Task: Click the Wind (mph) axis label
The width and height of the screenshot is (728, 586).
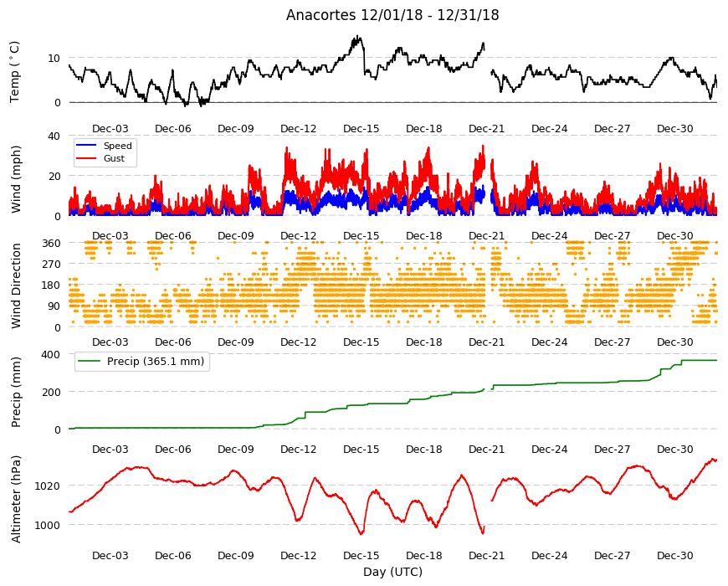Action: (x=16, y=179)
